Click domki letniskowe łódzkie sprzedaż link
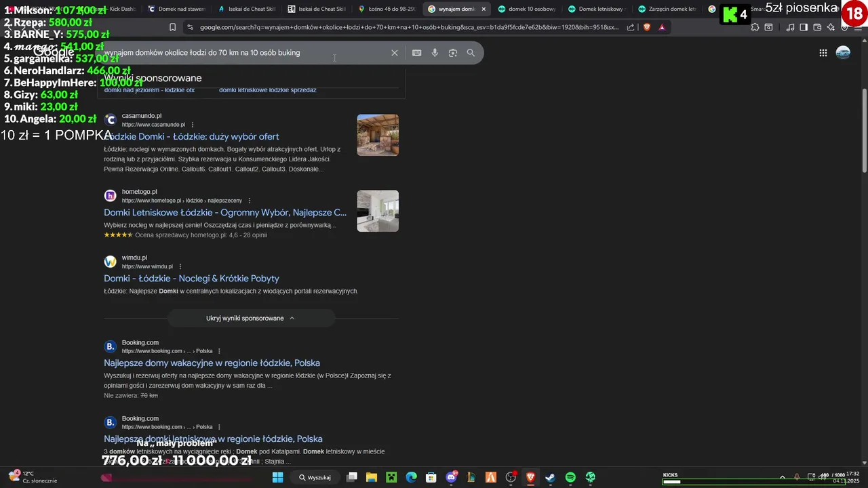Image resolution: width=868 pixels, height=488 pixels. pos(267,90)
